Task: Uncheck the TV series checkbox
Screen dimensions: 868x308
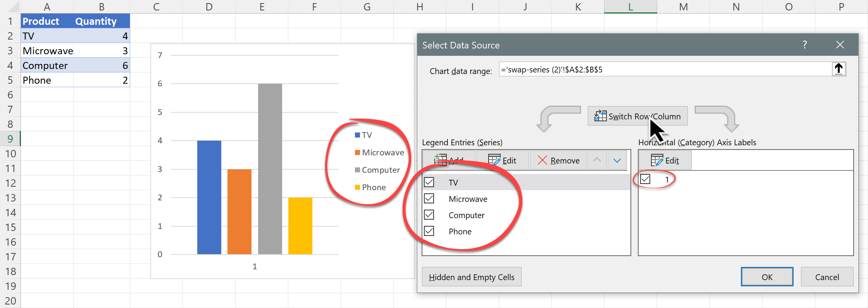Action: click(x=429, y=182)
